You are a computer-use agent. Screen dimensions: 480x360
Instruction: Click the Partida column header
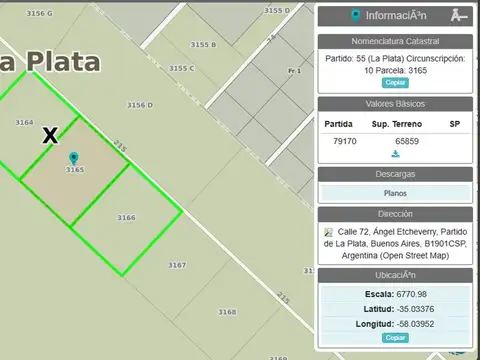tap(339, 124)
